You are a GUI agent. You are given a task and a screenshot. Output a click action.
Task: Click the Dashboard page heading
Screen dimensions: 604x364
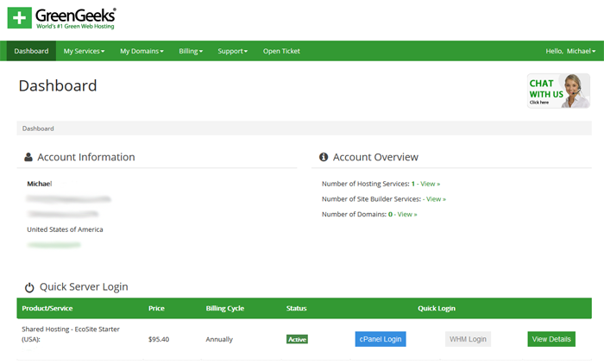coord(58,85)
